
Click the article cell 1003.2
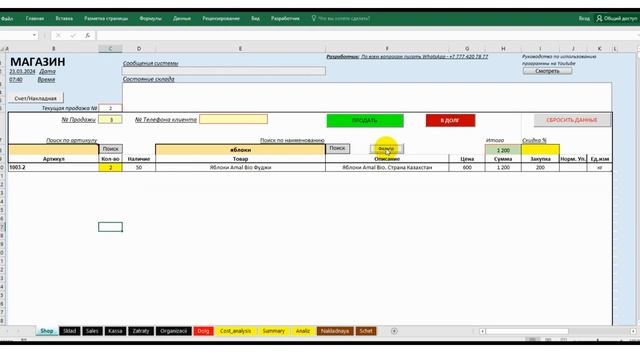tap(53, 167)
